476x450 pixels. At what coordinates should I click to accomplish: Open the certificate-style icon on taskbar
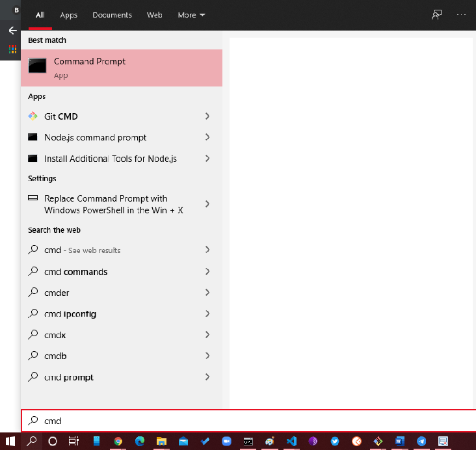click(x=443, y=441)
